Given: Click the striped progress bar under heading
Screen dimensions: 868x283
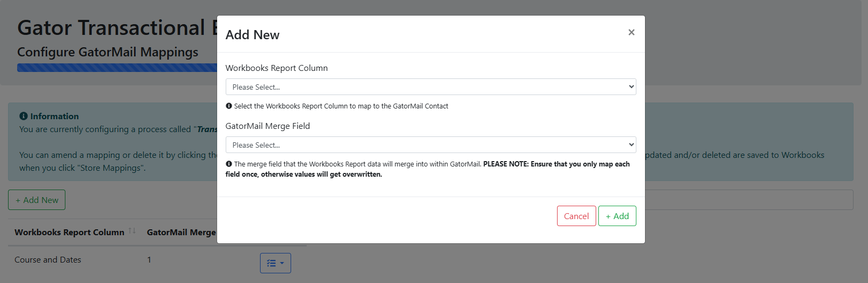Looking at the screenshot, I should click(117, 68).
